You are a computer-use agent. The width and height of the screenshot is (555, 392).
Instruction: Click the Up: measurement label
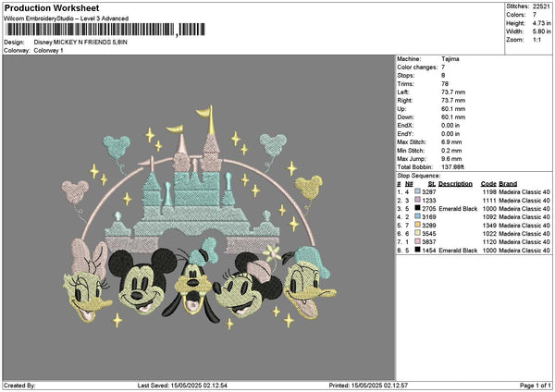click(401, 109)
